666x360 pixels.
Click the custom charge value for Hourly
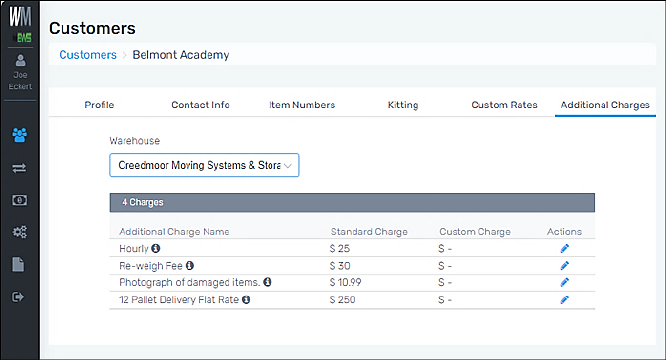[445, 249]
